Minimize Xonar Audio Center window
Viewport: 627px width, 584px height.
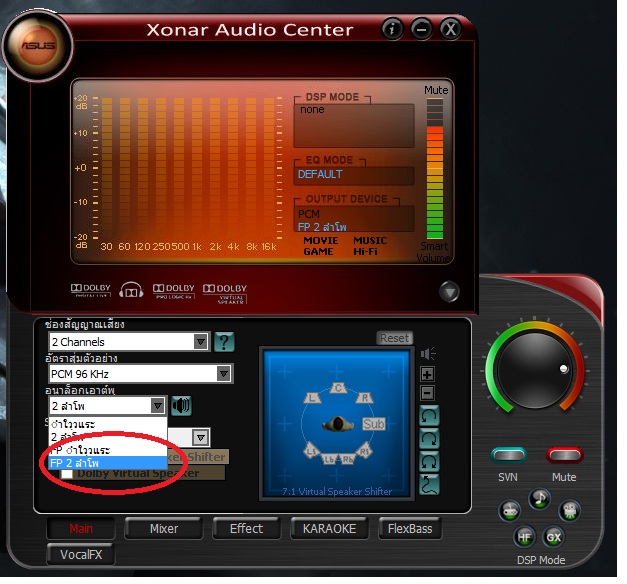[421, 29]
